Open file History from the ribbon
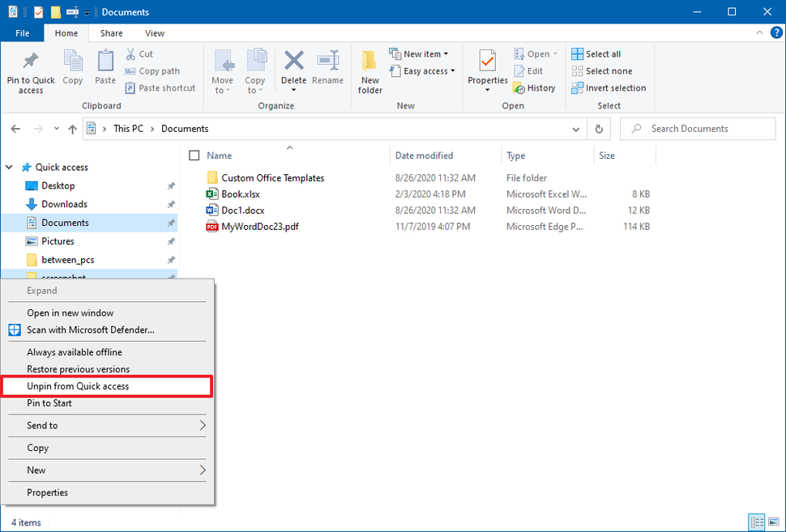The width and height of the screenshot is (786, 532). pyautogui.click(x=535, y=87)
